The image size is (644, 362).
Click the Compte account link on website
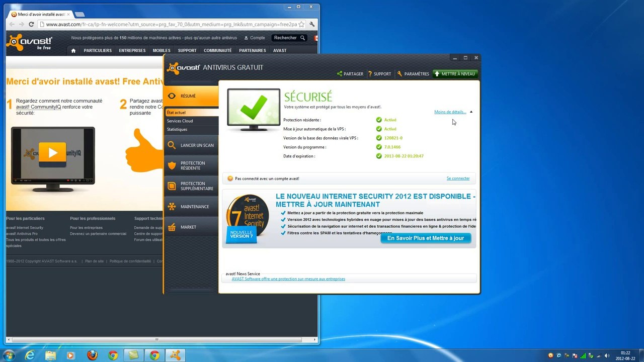255,38
